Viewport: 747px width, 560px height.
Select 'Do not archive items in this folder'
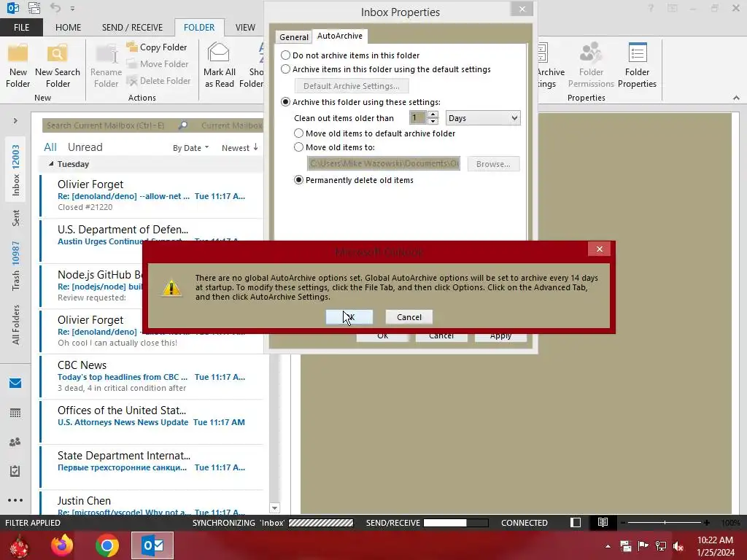[285, 55]
